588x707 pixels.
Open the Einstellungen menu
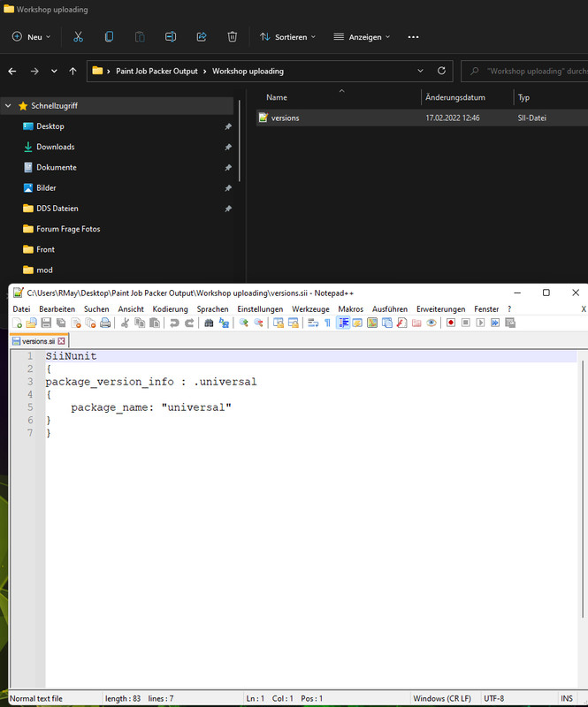[260, 309]
